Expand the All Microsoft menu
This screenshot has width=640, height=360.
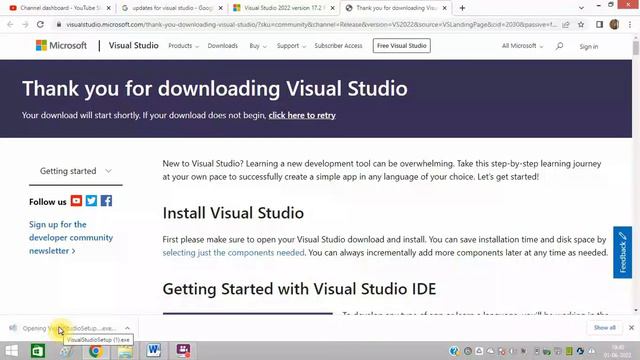pos(522,46)
